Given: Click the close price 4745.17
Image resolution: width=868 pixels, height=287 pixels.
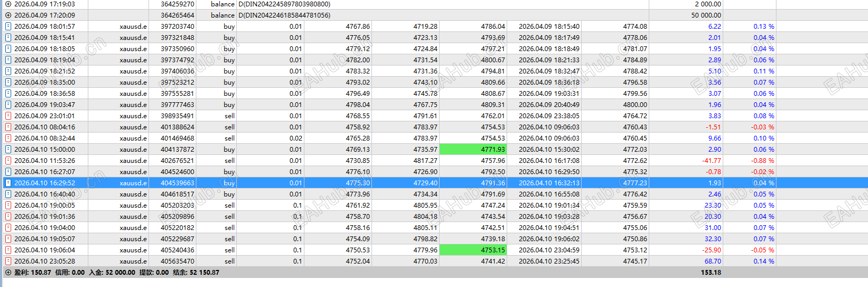Looking at the screenshot, I should click(635, 261).
